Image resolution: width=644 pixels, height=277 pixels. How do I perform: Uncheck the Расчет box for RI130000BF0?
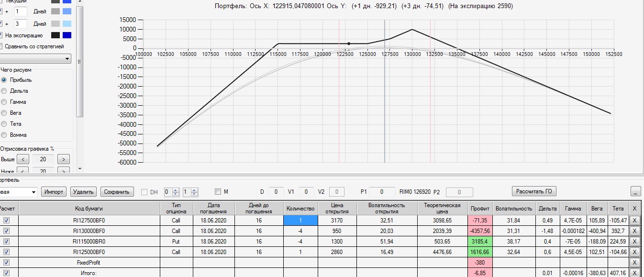7,231
